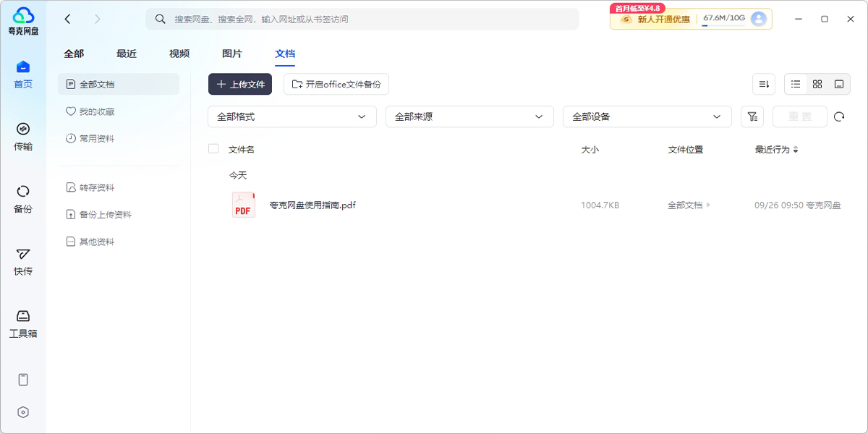Screen dimensions: 868x434
Task: Refresh the file list
Action: click(x=839, y=116)
